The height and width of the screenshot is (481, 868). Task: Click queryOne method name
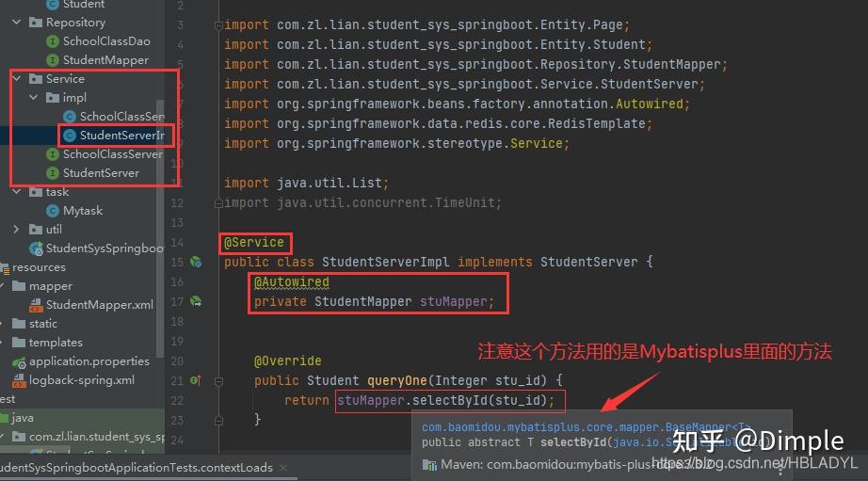click(x=397, y=381)
